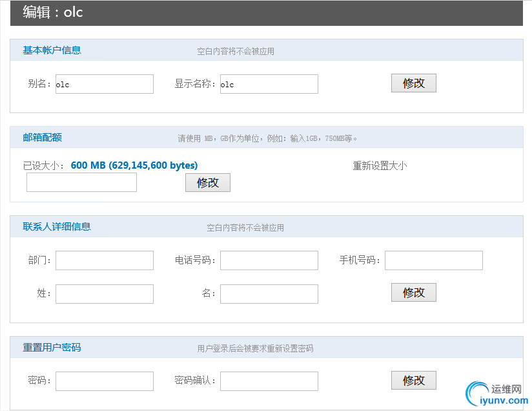Focus the 密码 input field
532x411 pixels.
(105, 381)
